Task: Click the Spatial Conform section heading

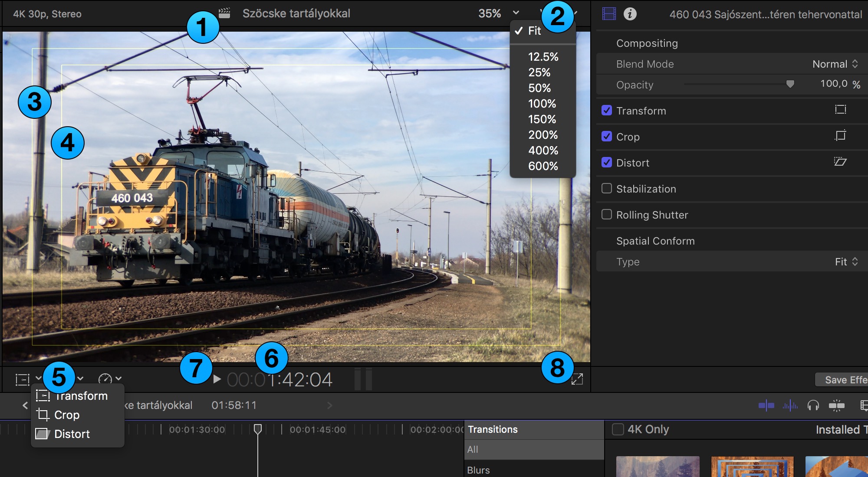Action: (655, 241)
